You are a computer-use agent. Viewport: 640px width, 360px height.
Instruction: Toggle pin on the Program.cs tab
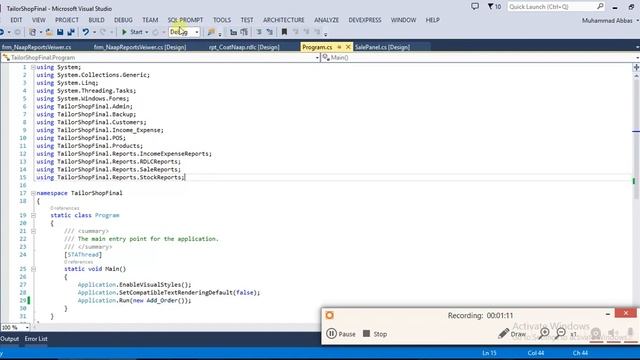coord(339,47)
